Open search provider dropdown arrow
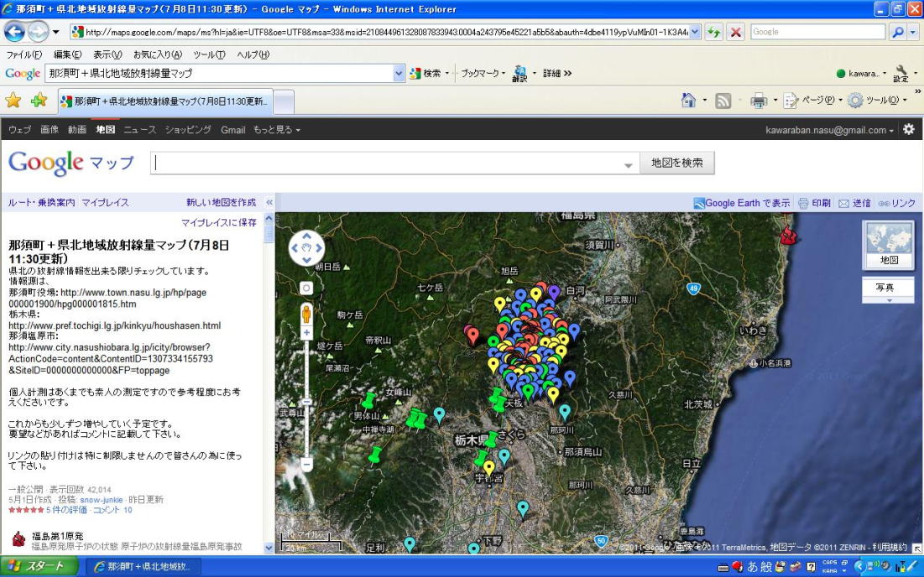Viewport: 924px width, 577px height. (x=913, y=32)
